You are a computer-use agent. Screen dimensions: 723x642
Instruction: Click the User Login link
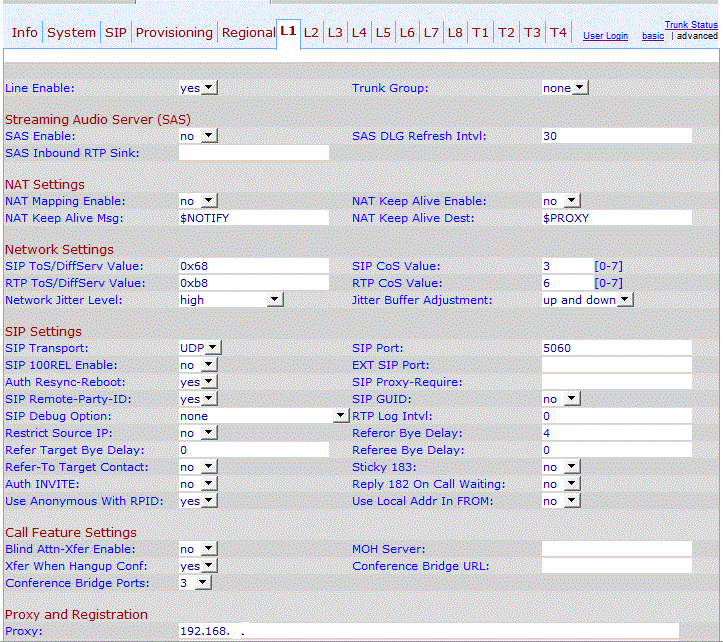click(x=605, y=36)
